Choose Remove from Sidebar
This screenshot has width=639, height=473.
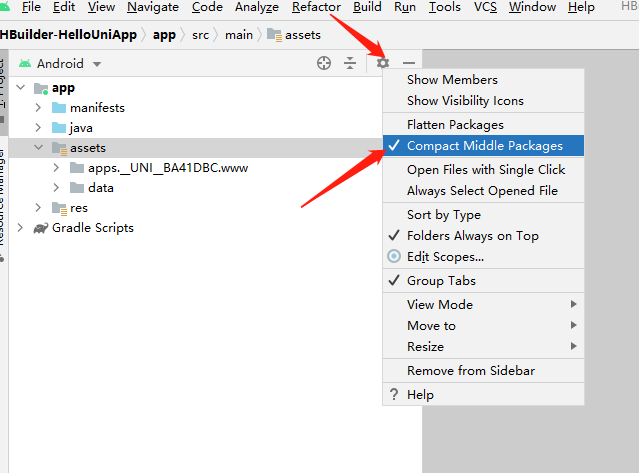coord(483,371)
